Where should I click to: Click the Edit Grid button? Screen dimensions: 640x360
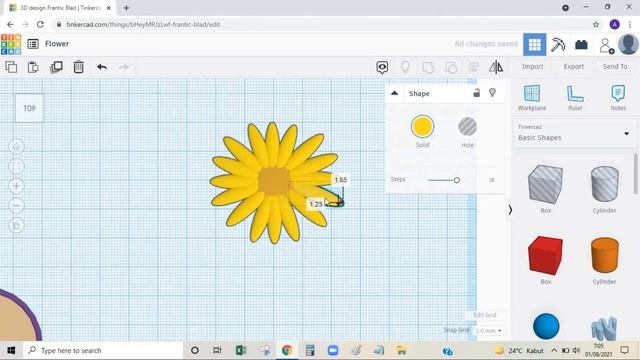tap(485, 315)
